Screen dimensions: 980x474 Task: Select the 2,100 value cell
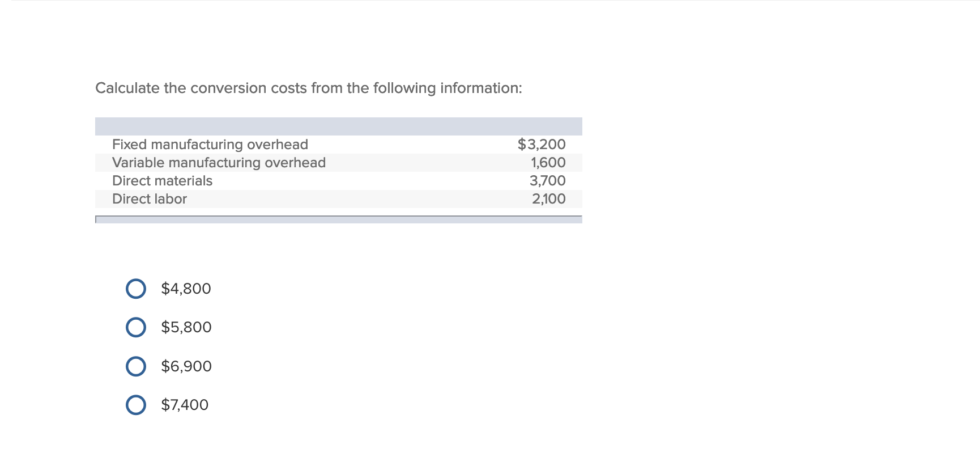coord(547,198)
